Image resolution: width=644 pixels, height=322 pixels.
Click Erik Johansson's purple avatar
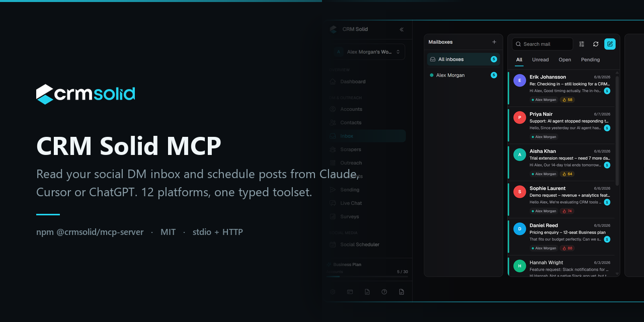click(520, 80)
